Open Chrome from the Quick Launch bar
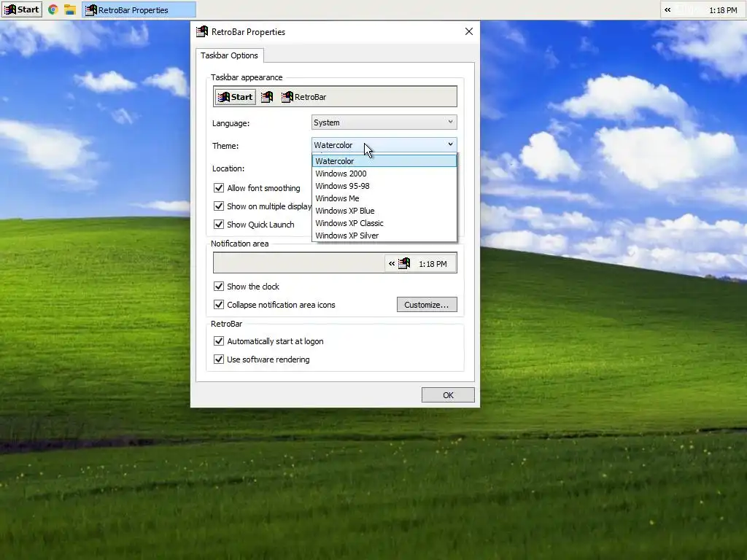This screenshot has width=747, height=560. click(53, 9)
